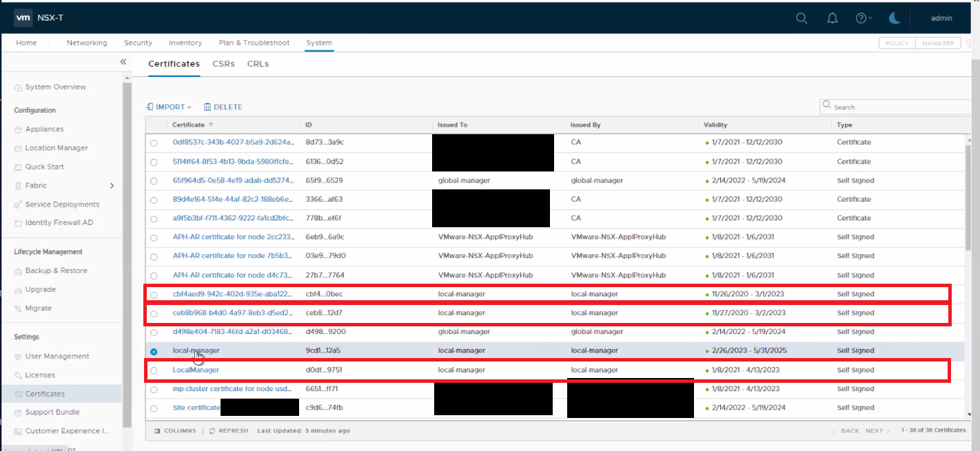
Task: Click the Licenses sidebar icon
Action: [x=19, y=375]
